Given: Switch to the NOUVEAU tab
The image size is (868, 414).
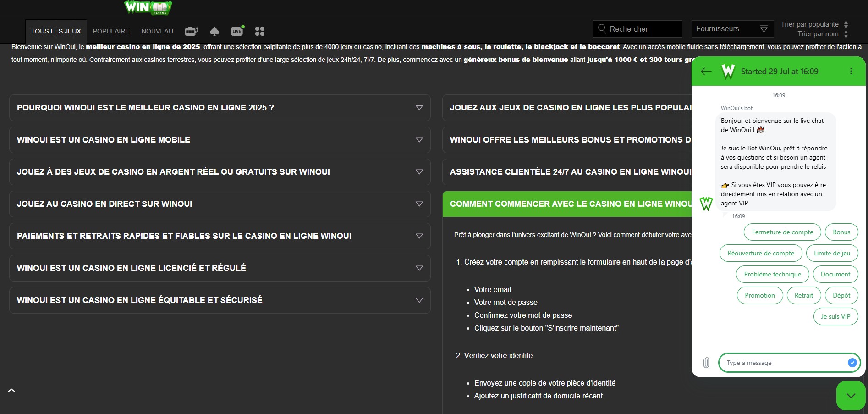Looking at the screenshot, I should [x=157, y=31].
